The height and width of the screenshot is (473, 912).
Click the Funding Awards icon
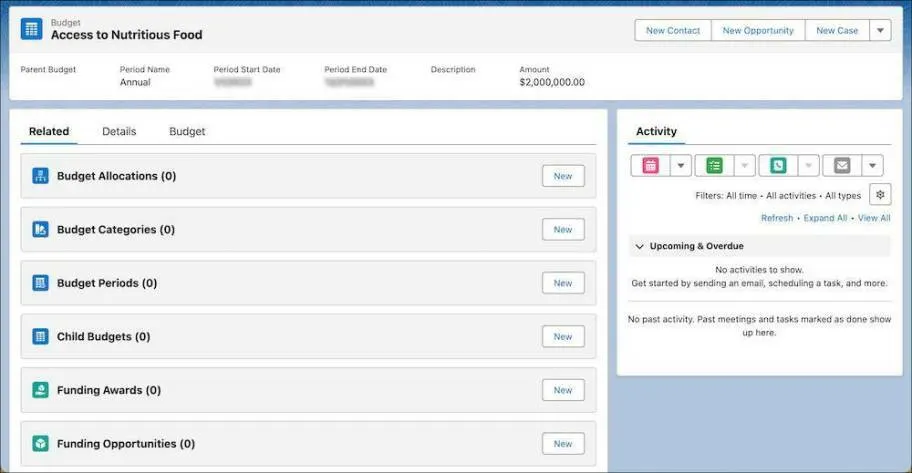[x=40, y=390]
